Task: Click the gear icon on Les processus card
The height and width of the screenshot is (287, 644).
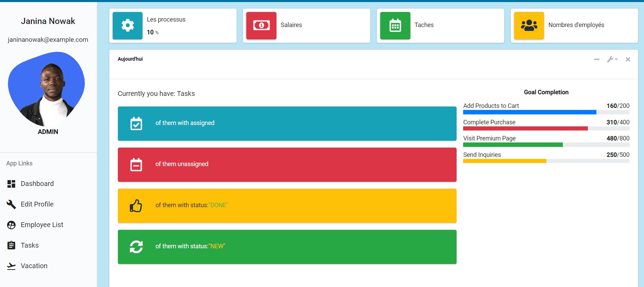Action: pyautogui.click(x=127, y=26)
